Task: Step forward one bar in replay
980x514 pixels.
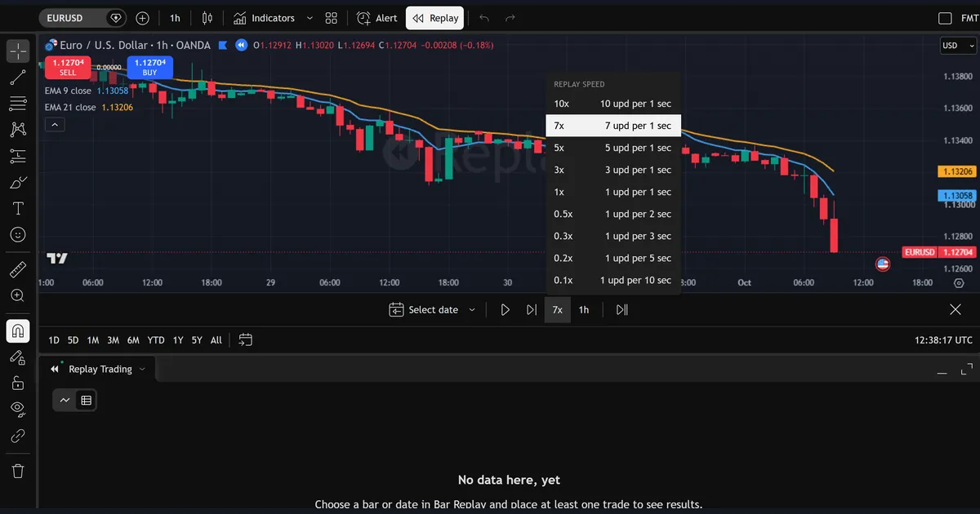Action: 532,310
